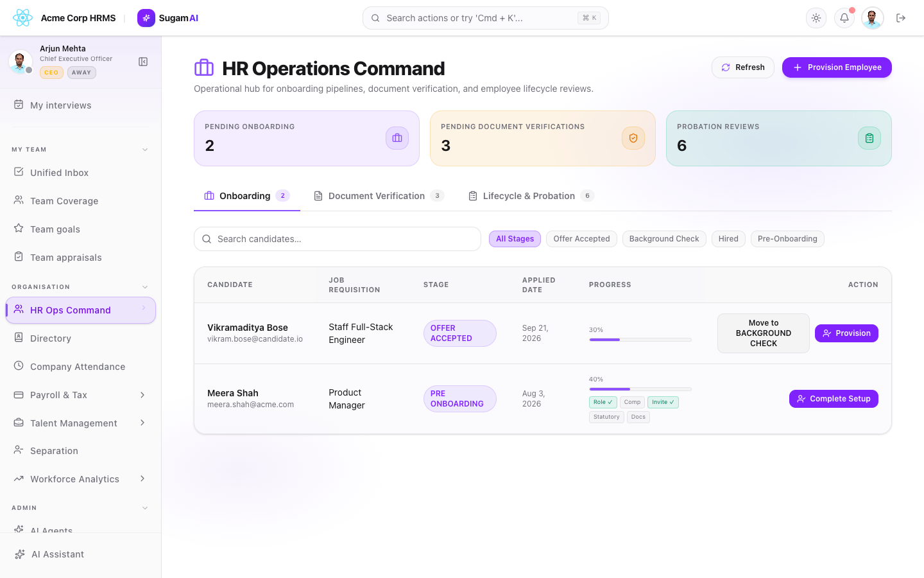Viewport: 924px width, 578px height.
Task: Go to Team Coverage page
Action: pos(80,201)
